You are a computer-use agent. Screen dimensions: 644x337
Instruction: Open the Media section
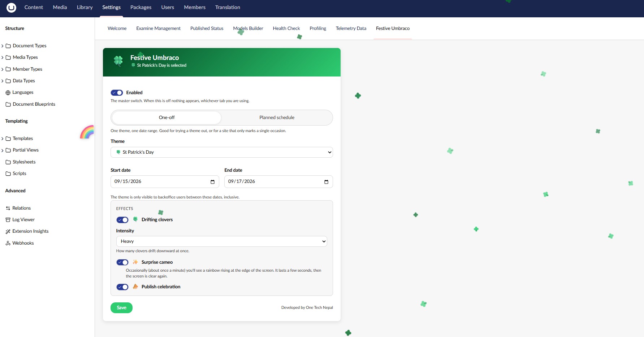pos(60,7)
